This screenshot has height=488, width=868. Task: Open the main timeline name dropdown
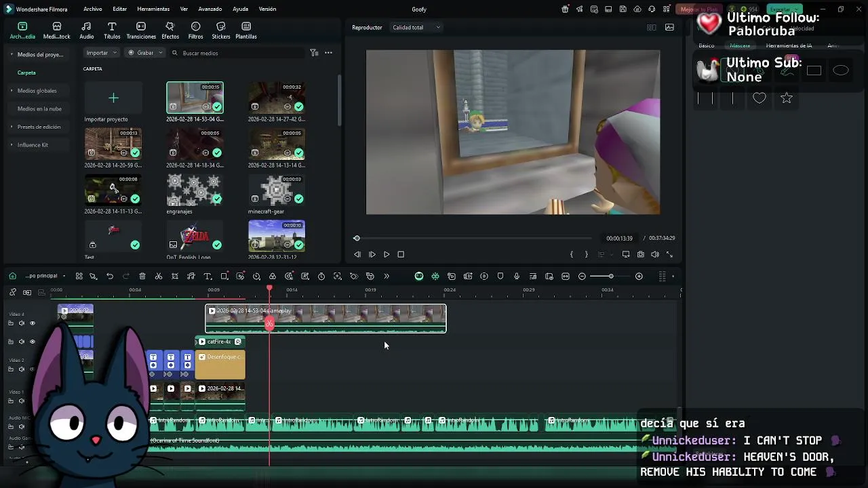click(x=45, y=276)
